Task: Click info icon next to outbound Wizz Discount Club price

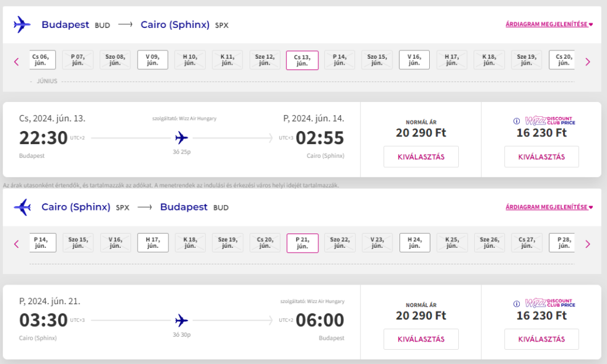Action: pos(516,121)
